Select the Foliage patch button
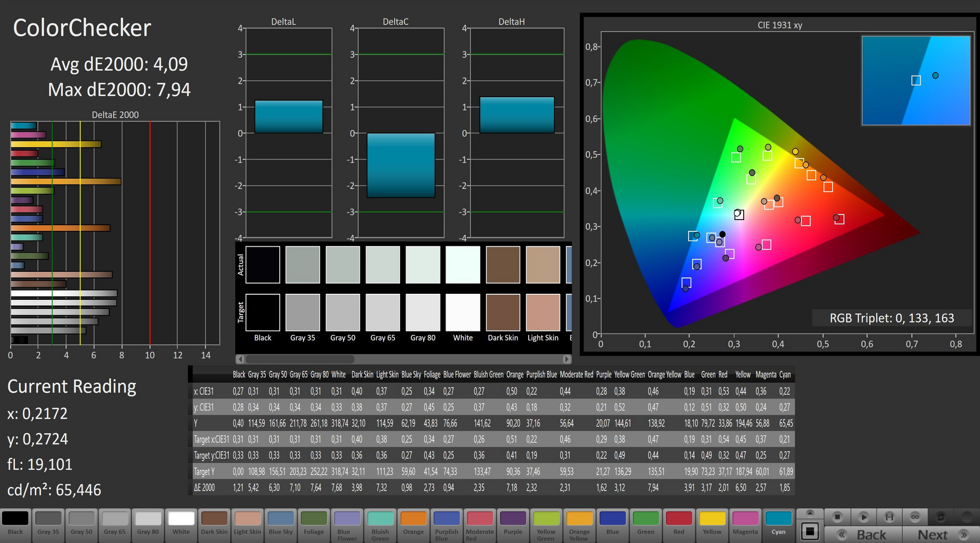 coord(314,525)
